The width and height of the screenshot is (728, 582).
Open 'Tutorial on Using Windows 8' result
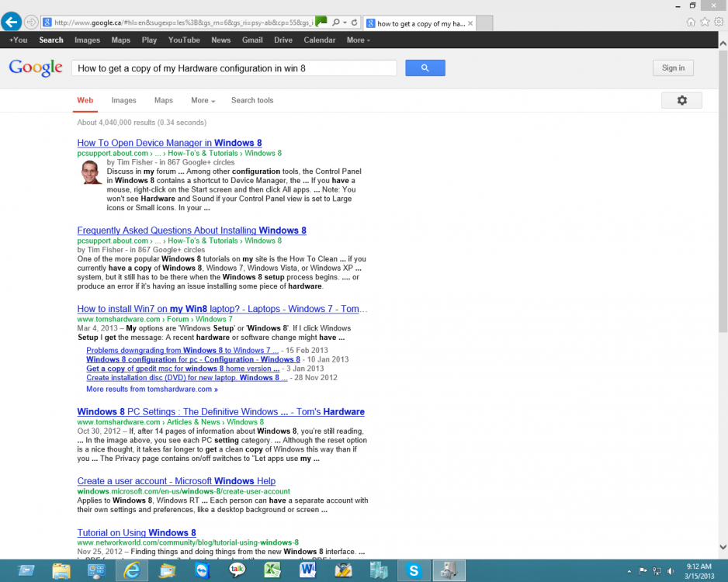coord(137,533)
